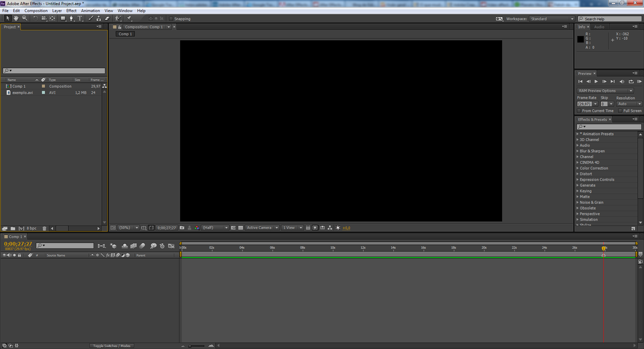Select the Roto Brush tool

click(x=119, y=19)
